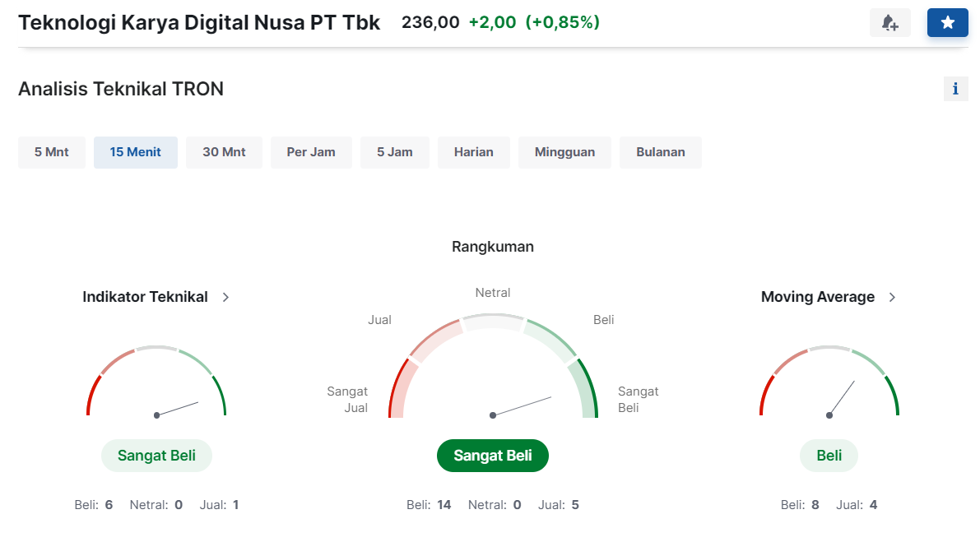This screenshot has width=980, height=542.
Task: Open the technical analysis info icon
Action: 955,89
